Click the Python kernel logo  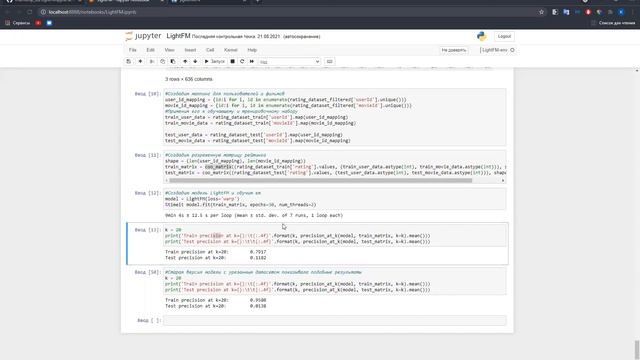coord(482,36)
